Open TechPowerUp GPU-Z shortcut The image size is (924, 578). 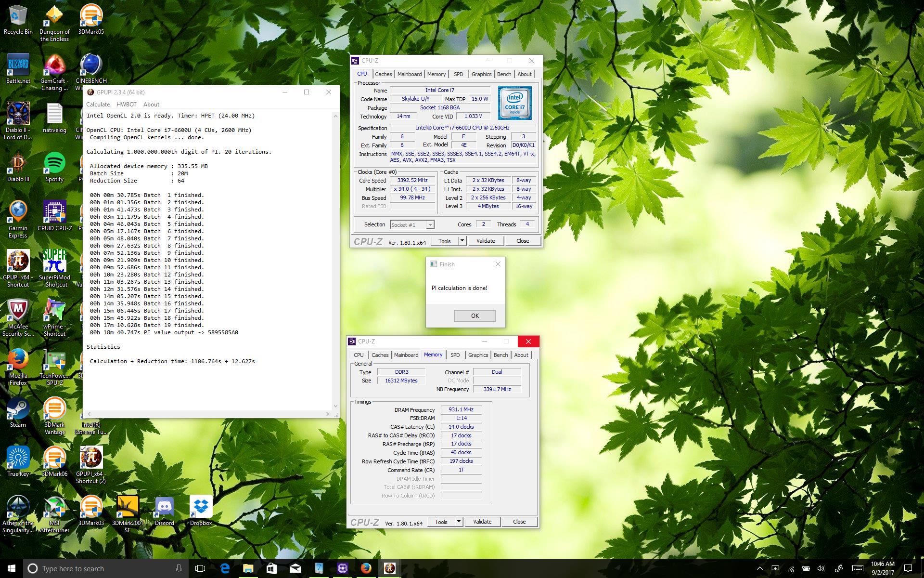pyautogui.click(x=54, y=367)
